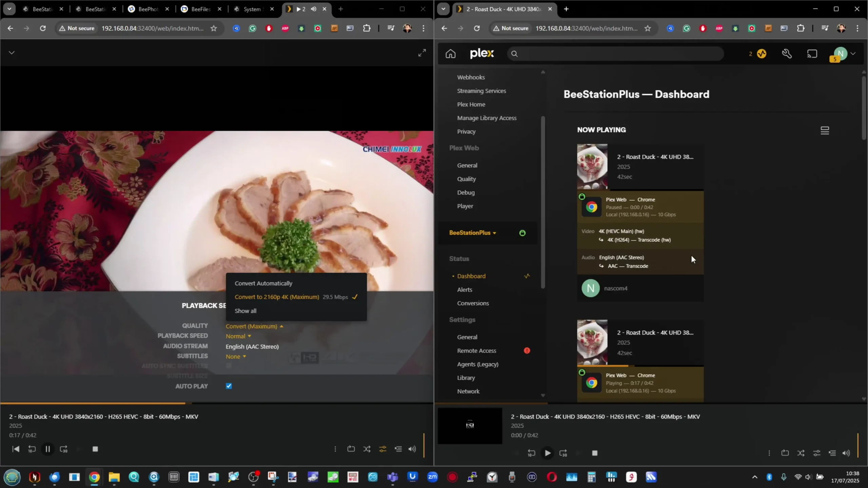Open the account avatar menu with N
This screenshot has width=868, height=488.
click(840, 54)
